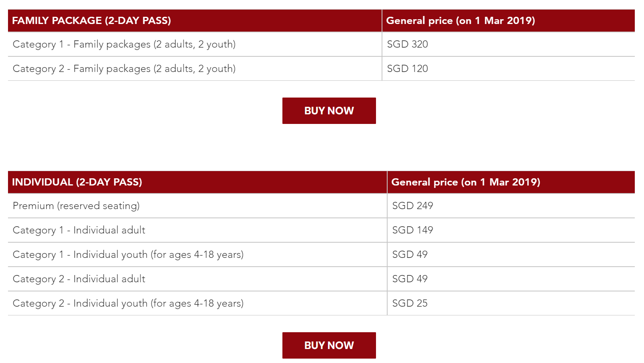Viewport: 644px width, 363px height.
Task: Click Category 1 Family packages row
Action: (x=321, y=44)
